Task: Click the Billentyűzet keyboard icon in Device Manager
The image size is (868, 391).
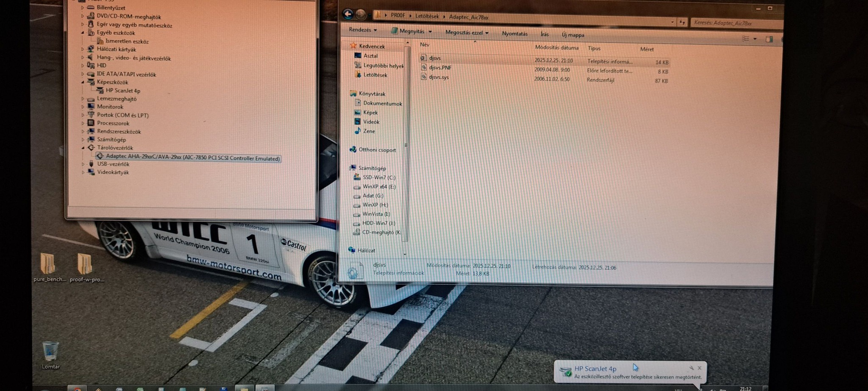Action: click(91, 8)
